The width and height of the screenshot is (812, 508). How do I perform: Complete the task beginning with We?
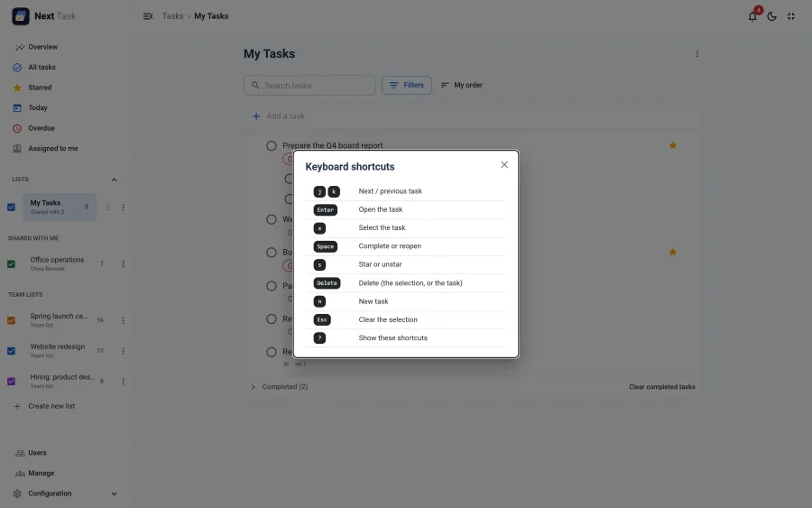click(x=272, y=219)
